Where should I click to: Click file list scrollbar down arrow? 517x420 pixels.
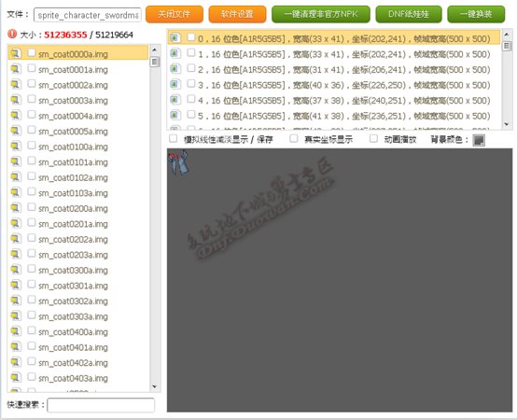[x=154, y=386]
